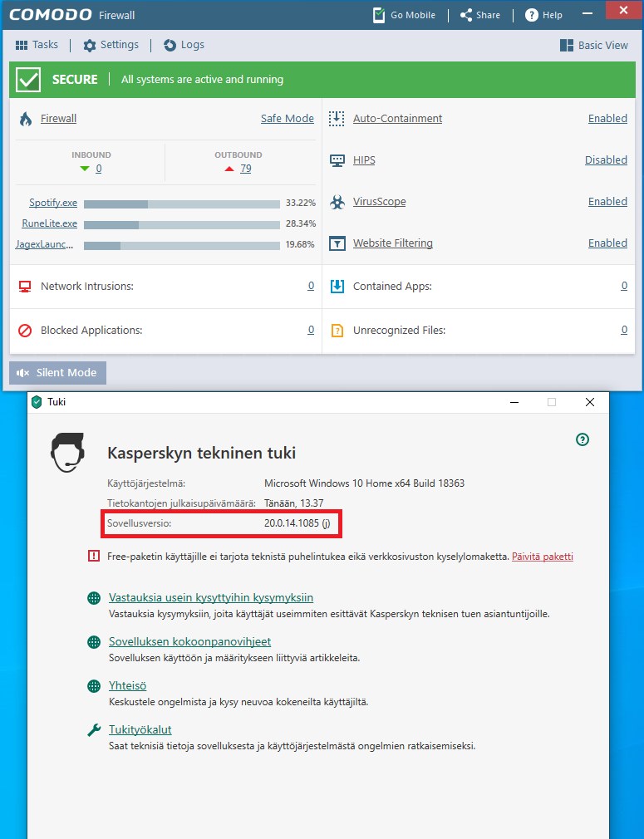Screen dimensions: 644x839
Task: Click the Kaspersky support agent headset icon
Action: (67, 453)
